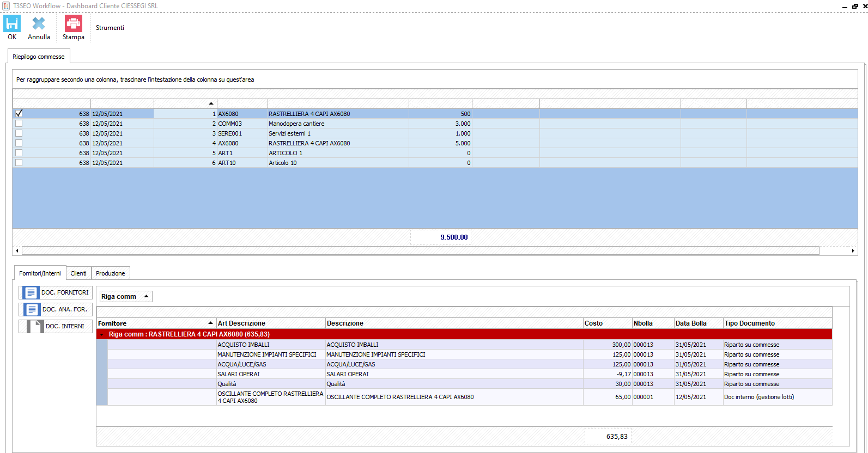The image size is (868, 453).
Task: Click the OK save icon
Action: 12,23
